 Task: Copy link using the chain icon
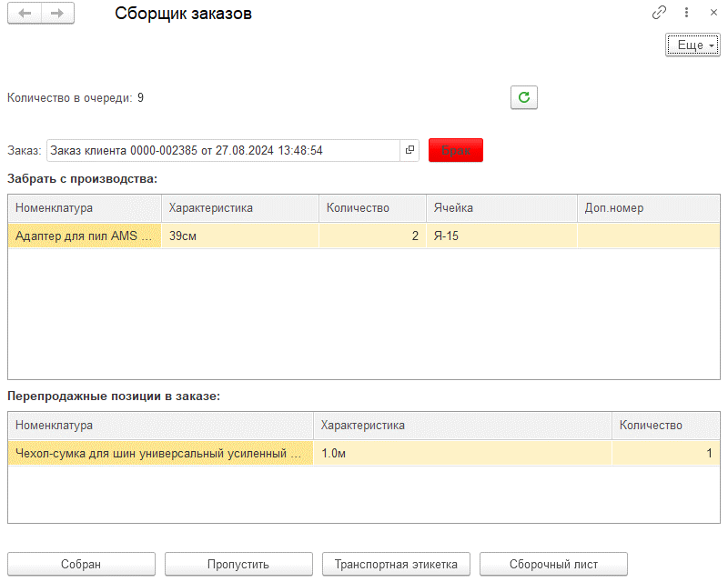660,14
